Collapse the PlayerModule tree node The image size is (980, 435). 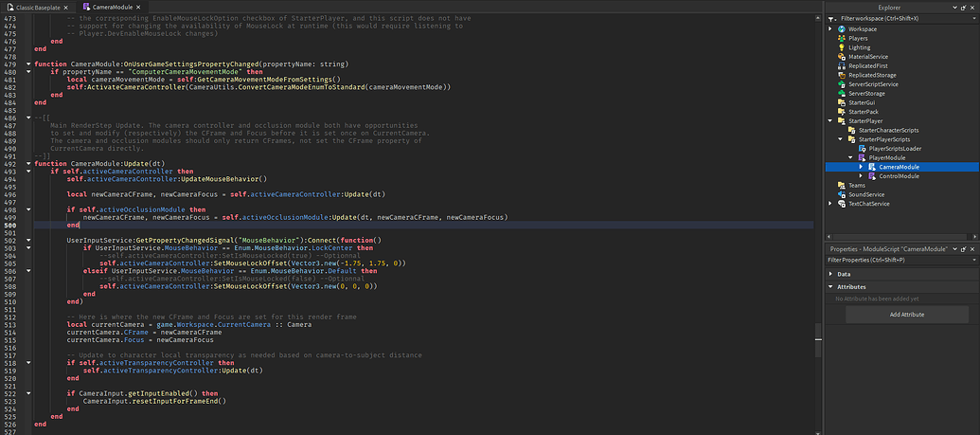coord(851,157)
